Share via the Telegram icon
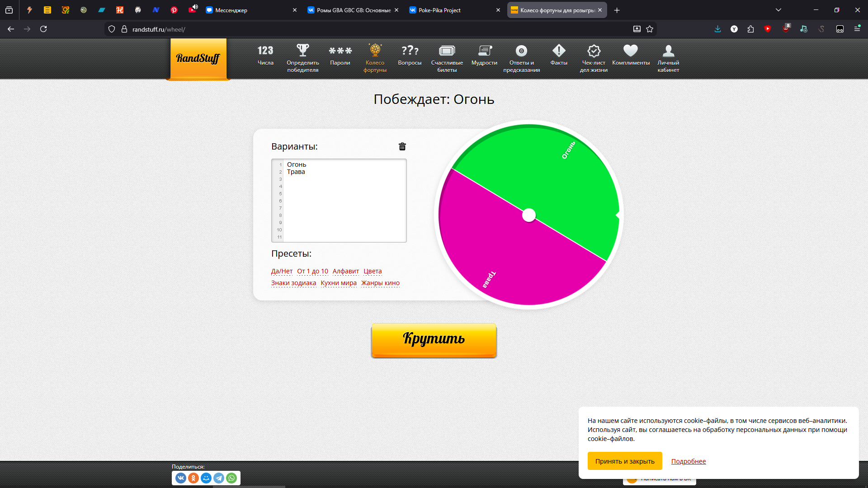The image size is (868, 488). pyautogui.click(x=219, y=478)
